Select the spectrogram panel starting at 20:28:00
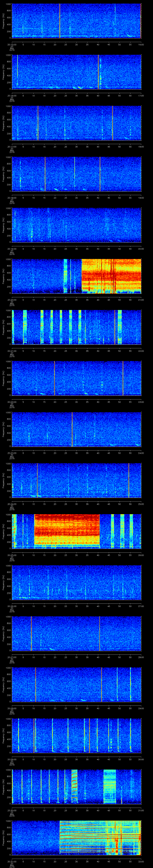Viewport: 153px width, 868px height. coord(76,685)
